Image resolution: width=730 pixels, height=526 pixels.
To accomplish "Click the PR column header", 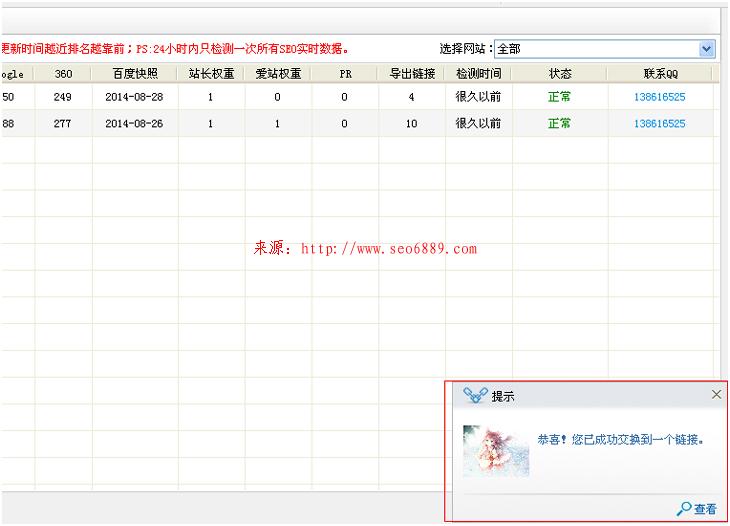I will pos(344,73).
